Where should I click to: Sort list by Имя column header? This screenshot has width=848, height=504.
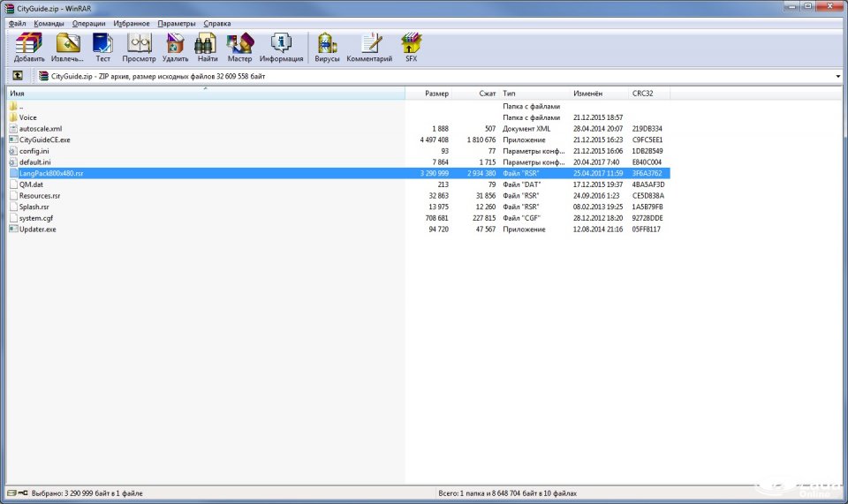coord(17,94)
